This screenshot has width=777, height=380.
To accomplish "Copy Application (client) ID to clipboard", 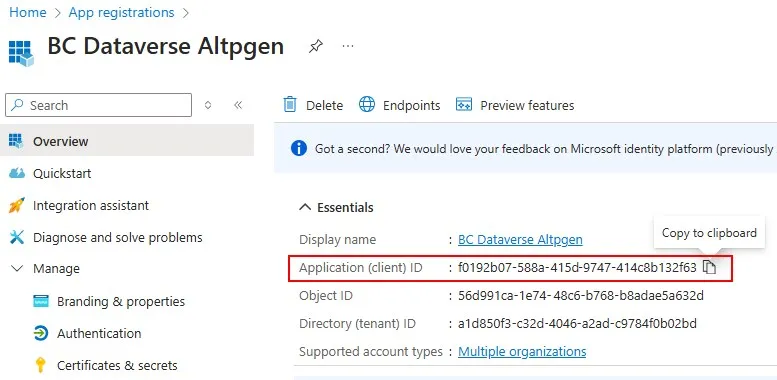I will click(x=710, y=268).
